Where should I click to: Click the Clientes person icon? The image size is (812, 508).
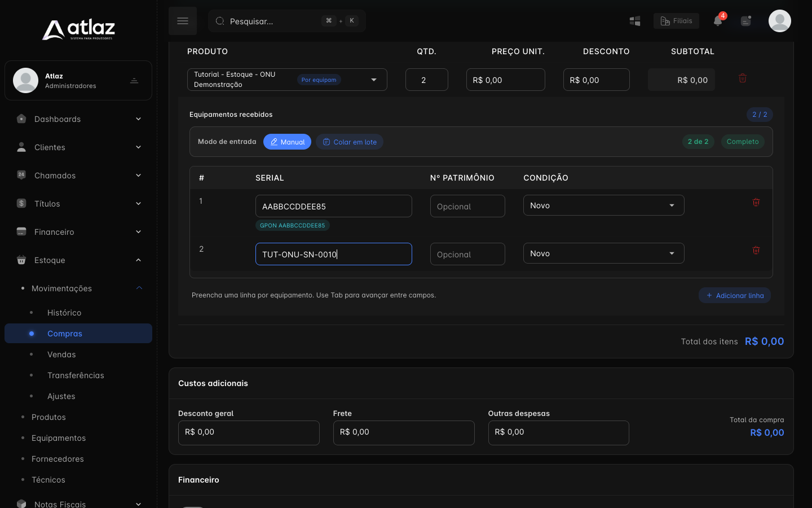click(21, 147)
